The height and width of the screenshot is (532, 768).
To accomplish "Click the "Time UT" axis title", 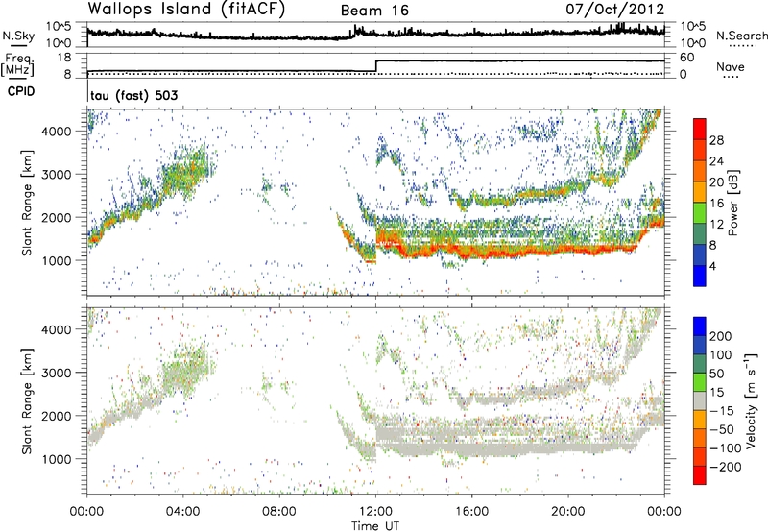I will coord(375,525).
